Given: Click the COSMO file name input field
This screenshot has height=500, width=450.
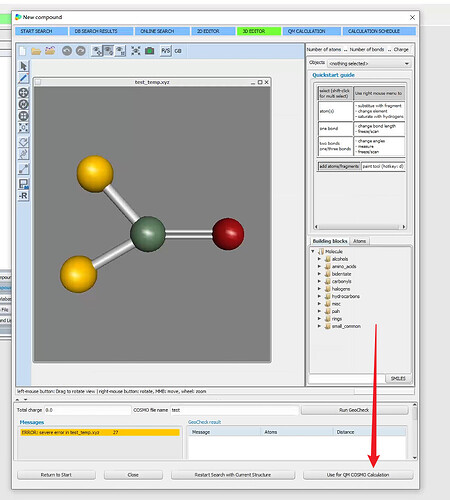Looking at the screenshot, I should 234,410.
